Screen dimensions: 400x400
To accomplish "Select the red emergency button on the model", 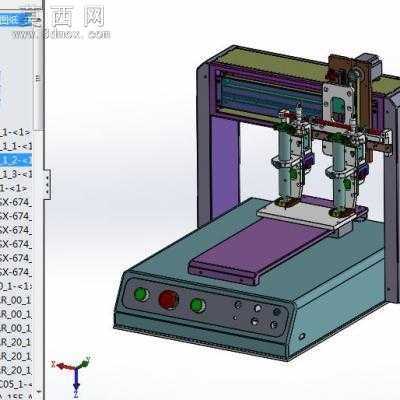I will click(169, 299).
